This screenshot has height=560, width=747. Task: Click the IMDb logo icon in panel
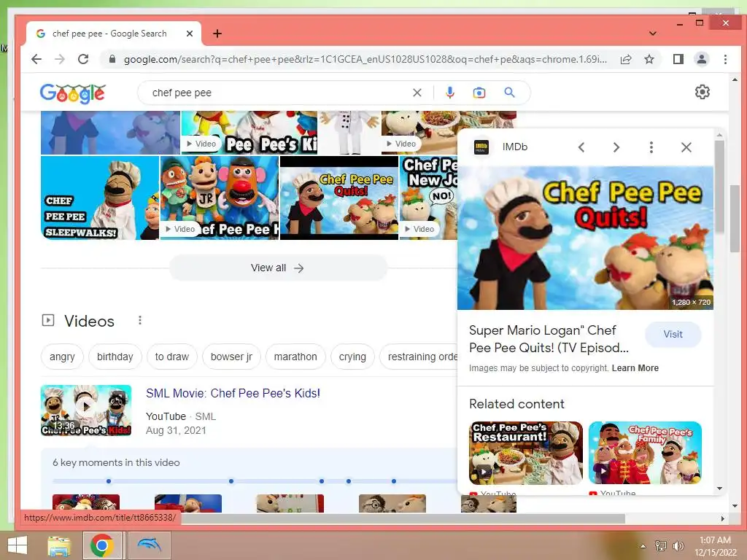(481, 147)
